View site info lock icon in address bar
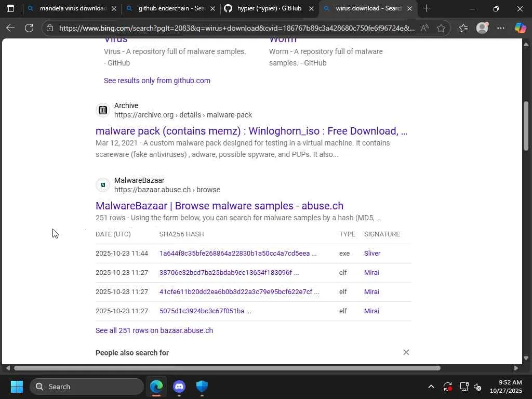Screen dimensions: 532x399 [x=50, y=28]
